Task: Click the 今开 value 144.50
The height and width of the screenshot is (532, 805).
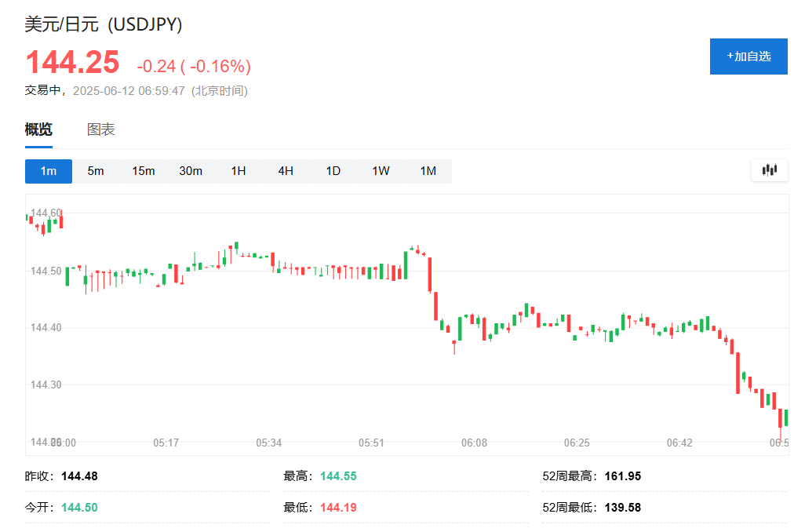Action: tap(79, 508)
